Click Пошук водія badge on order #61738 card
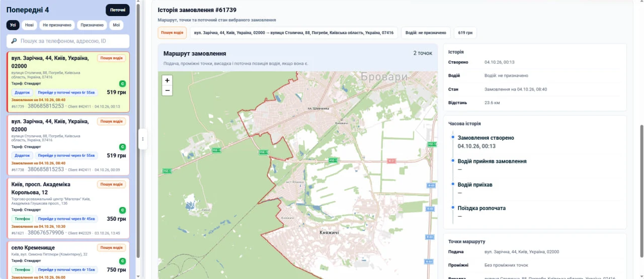Screen dimensions: 644x279 tap(111, 121)
